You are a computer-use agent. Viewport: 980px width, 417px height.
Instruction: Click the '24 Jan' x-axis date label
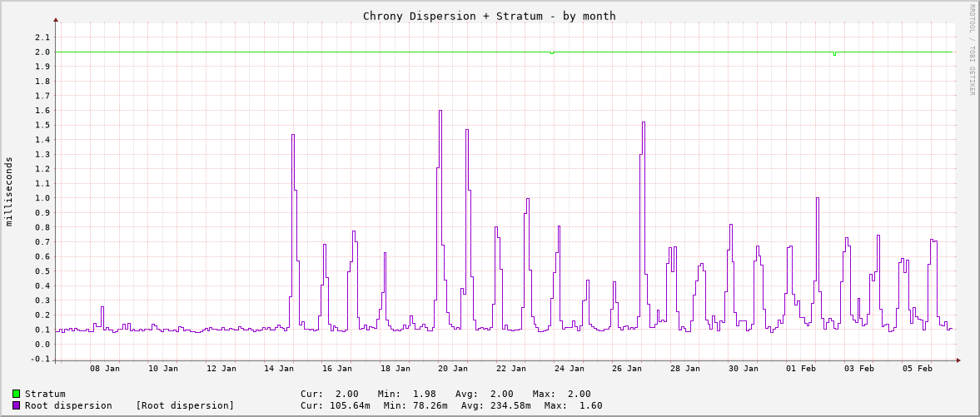[x=570, y=369]
